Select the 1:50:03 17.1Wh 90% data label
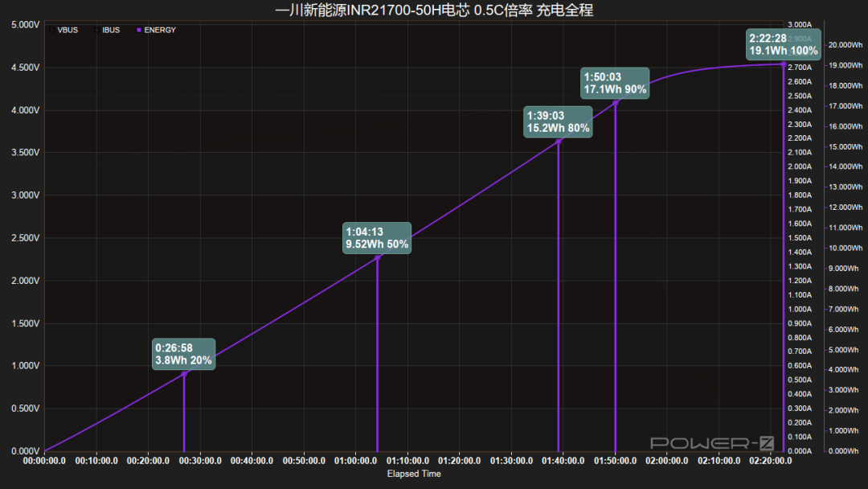Screen dimensions: 868x489 pyautogui.click(x=615, y=83)
